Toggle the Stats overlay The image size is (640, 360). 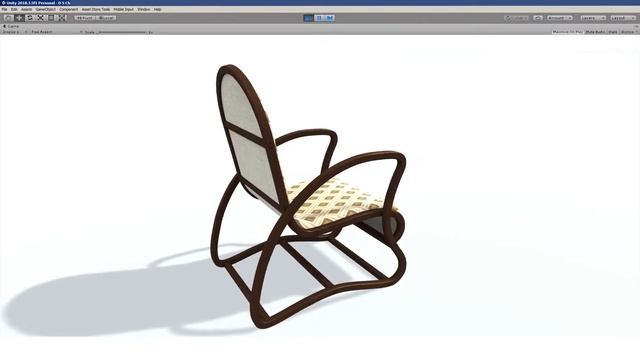(x=613, y=32)
